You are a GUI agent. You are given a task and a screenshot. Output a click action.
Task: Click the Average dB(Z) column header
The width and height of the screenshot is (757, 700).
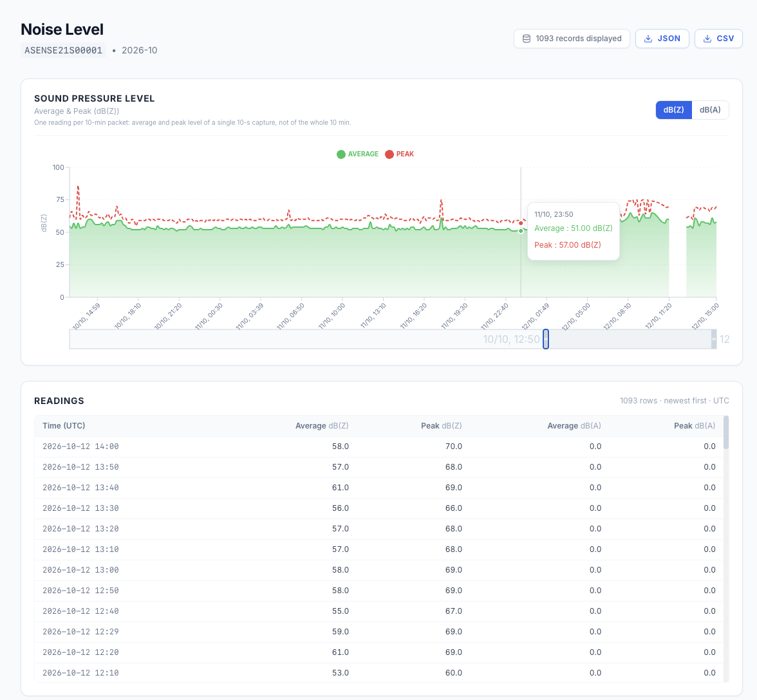pos(322,425)
